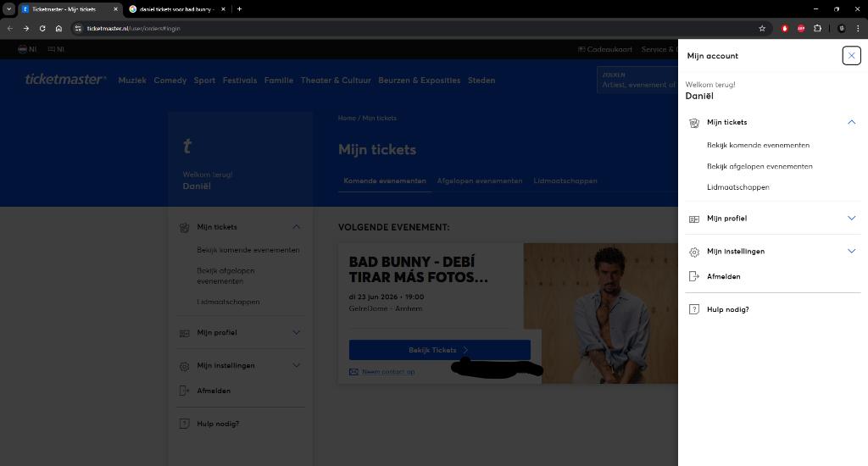Screen dimensions: 868x466
Task: Click the Mijn profiel icon in left sidebar
Action: pos(184,333)
